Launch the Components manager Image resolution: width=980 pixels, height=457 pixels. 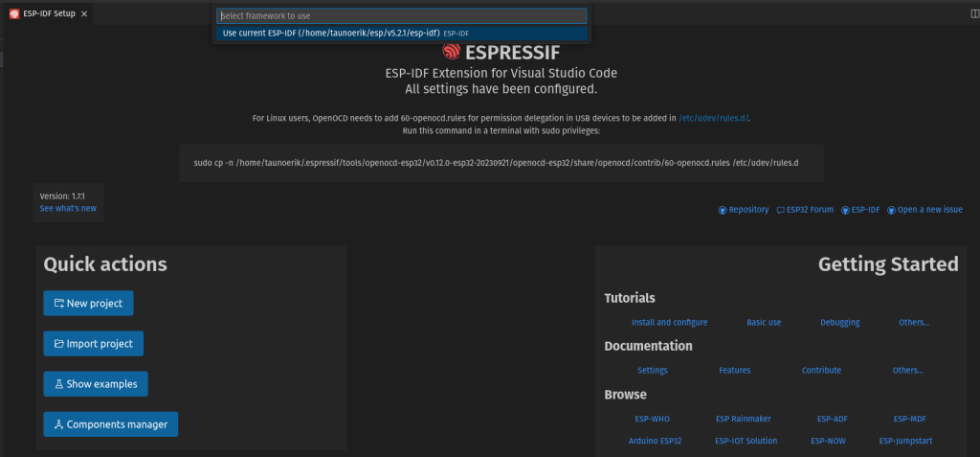(110, 424)
